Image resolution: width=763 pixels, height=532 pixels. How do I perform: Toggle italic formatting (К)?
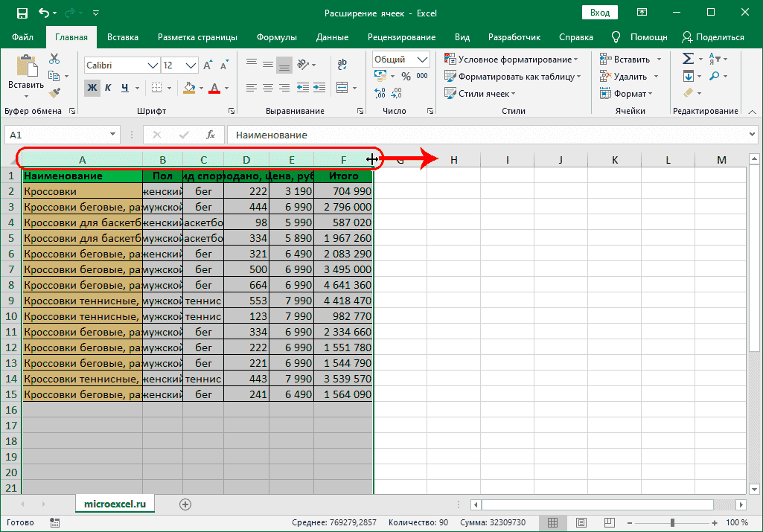pos(108,88)
